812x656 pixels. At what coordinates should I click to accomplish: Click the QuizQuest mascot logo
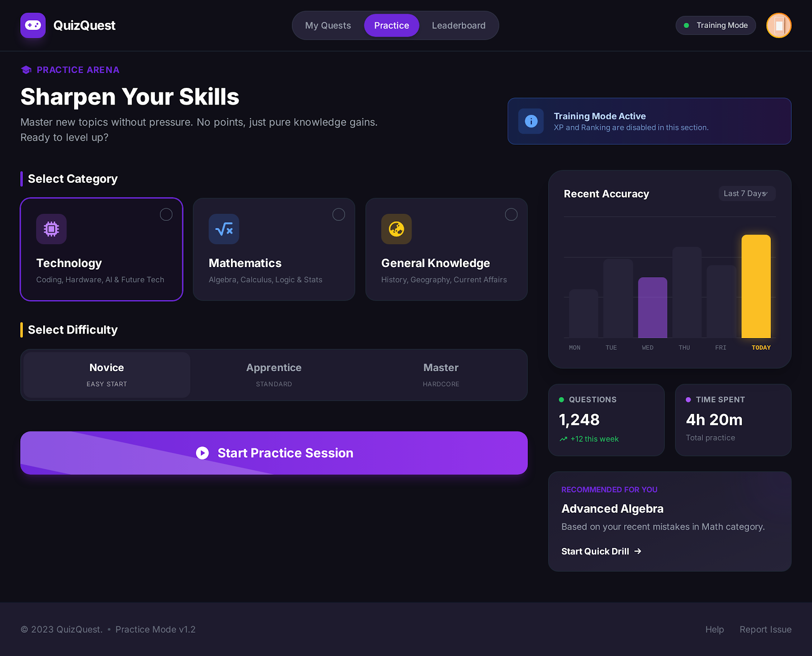coord(32,25)
